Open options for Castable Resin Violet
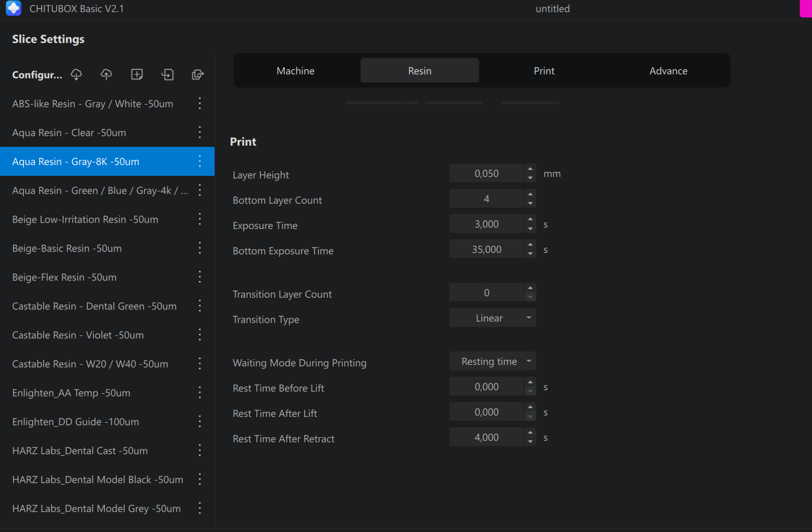This screenshot has width=812, height=532. pyautogui.click(x=200, y=335)
